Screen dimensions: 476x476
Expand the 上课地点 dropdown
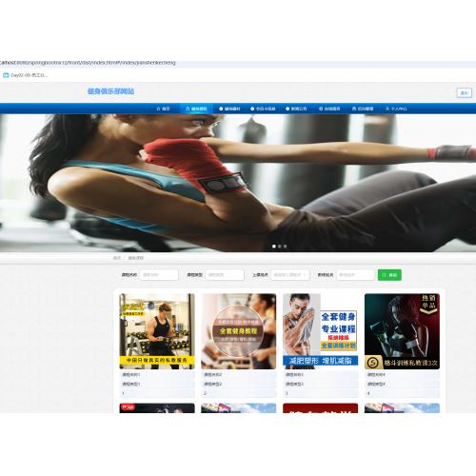pos(290,275)
